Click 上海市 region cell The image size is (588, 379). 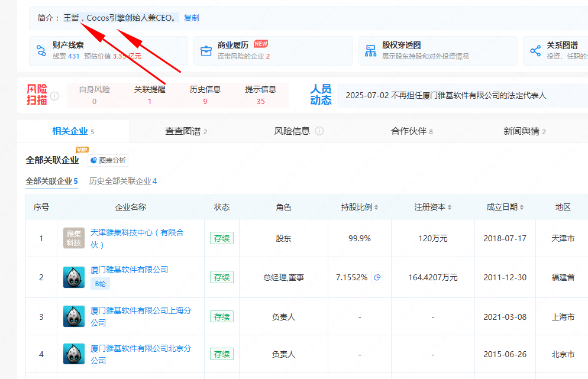pos(563,317)
